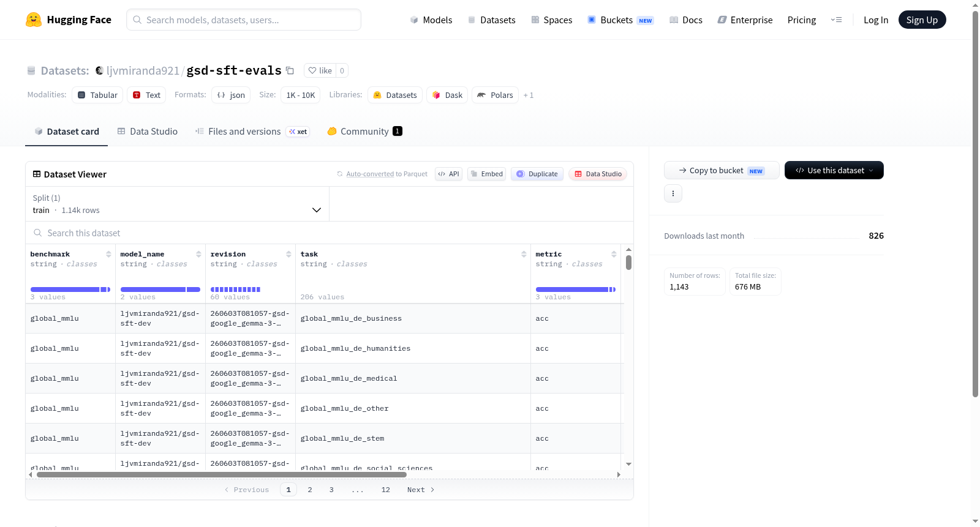Open the Embed button
Image resolution: width=980 pixels, height=527 pixels.
point(487,174)
